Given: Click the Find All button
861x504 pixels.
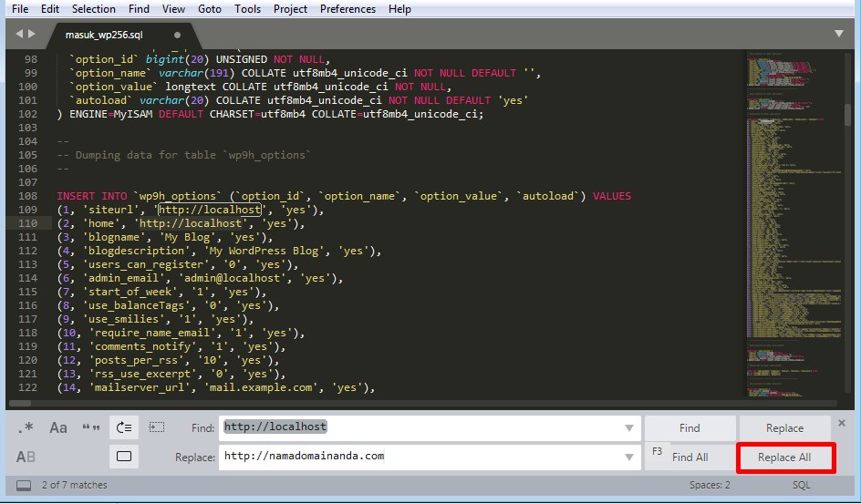Looking at the screenshot, I should pyautogui.click(x=690, y=458).
